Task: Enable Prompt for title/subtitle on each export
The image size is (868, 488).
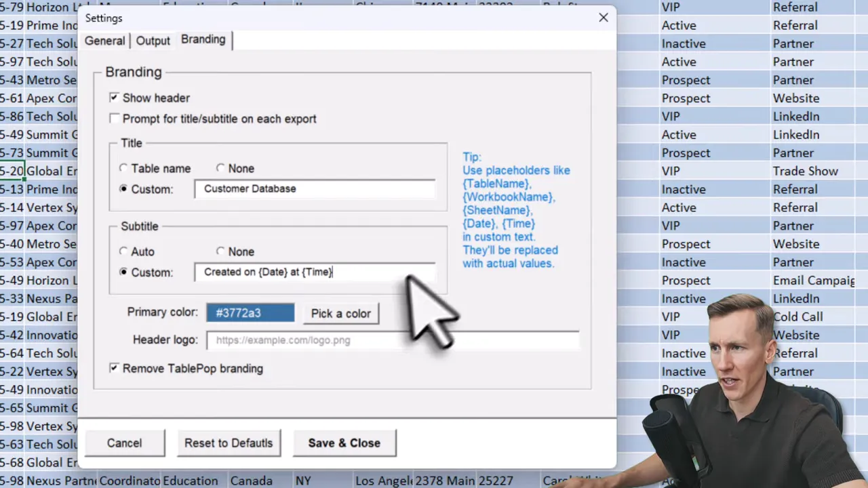Action: click(x=114, y=118)
